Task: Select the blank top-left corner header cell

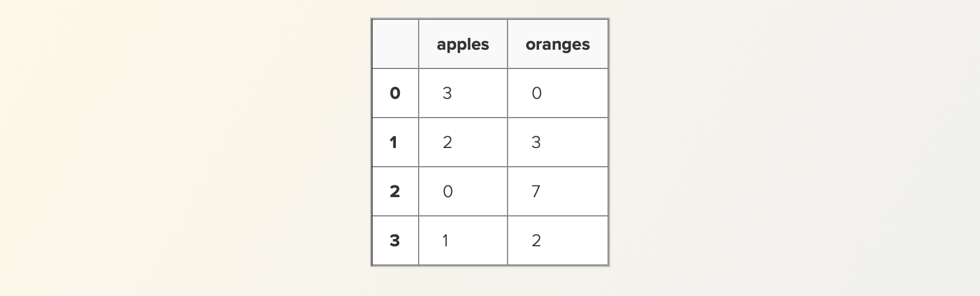Action: coord(395,44)
